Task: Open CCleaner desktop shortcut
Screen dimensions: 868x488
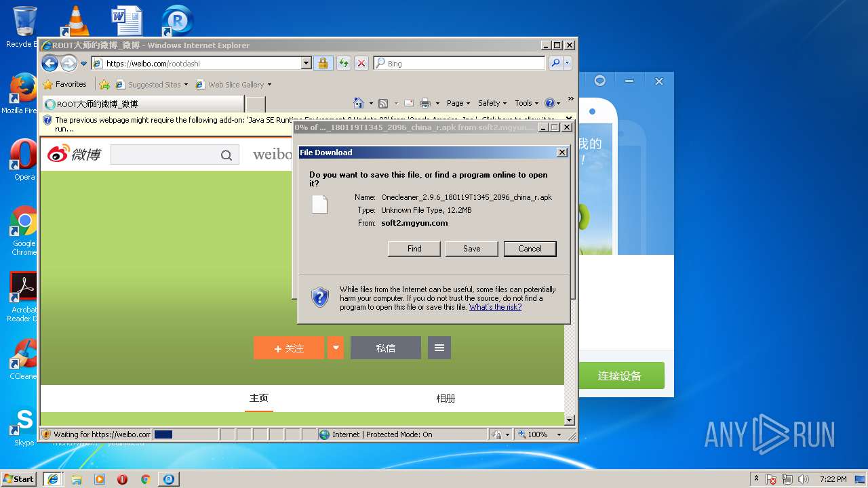Action: click(24, 359)
